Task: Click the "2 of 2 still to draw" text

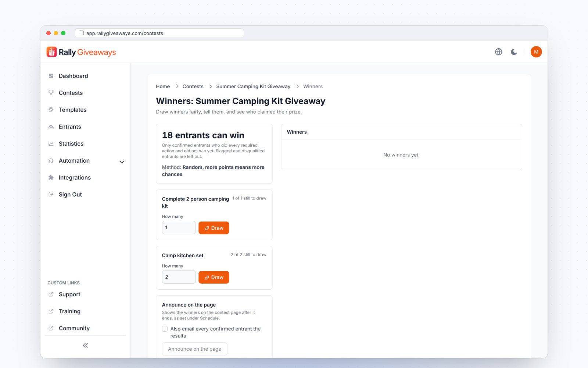Action: pos(248,255)
